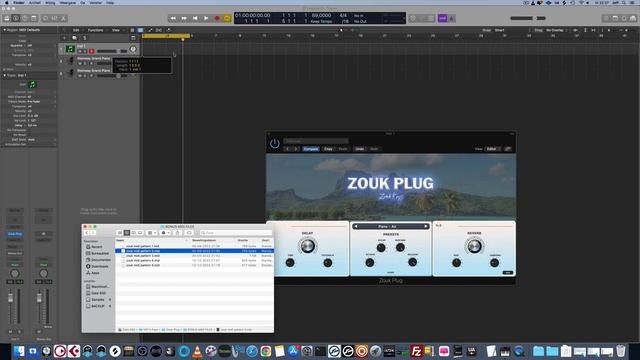
Task: Click the Finder Share button
Action: [177, 233]
